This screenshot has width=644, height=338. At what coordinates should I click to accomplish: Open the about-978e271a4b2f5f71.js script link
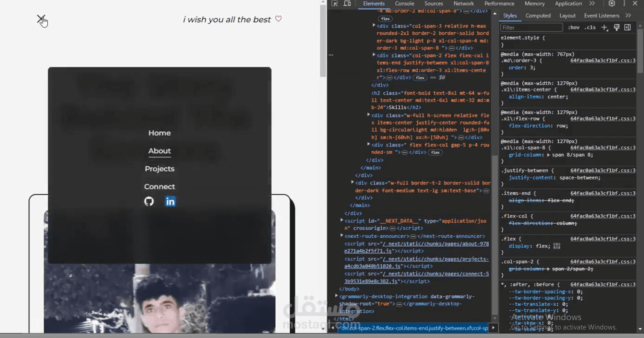click(x=417, y=247)
